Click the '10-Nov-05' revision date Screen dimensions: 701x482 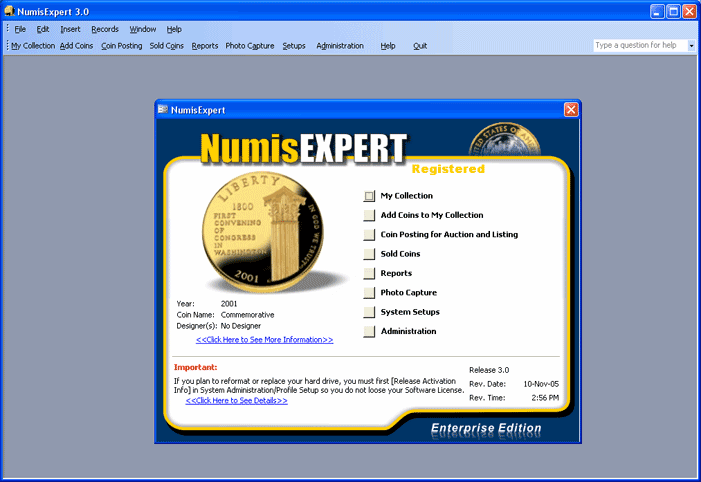[541, 384]
